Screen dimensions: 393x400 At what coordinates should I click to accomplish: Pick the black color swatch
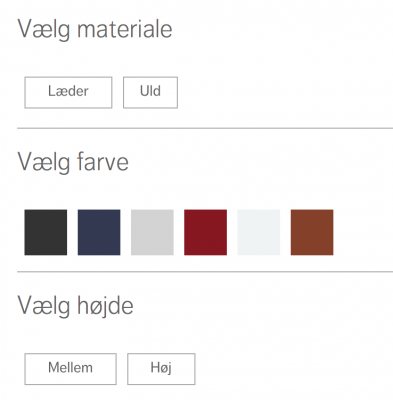click(46, 232)
